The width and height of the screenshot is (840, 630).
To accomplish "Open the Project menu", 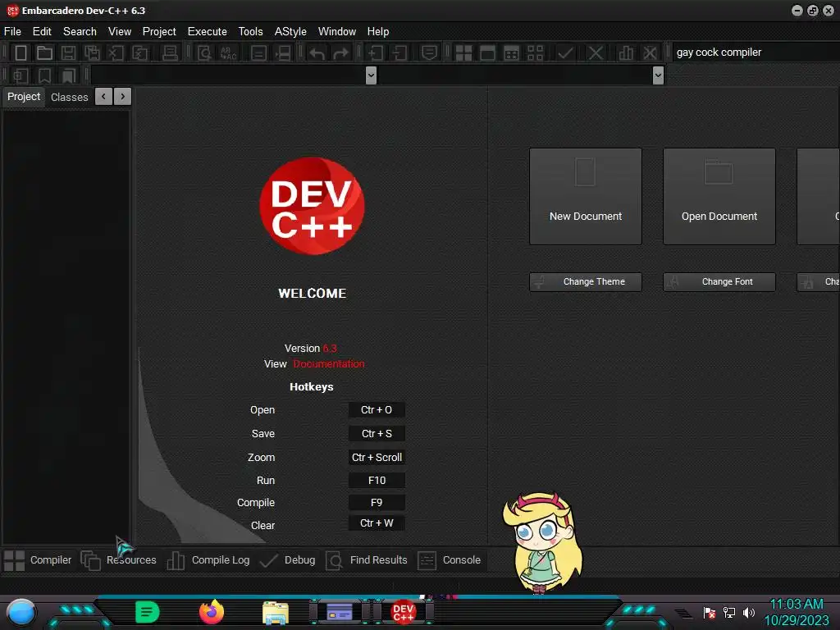I will (x=159, y=32).
